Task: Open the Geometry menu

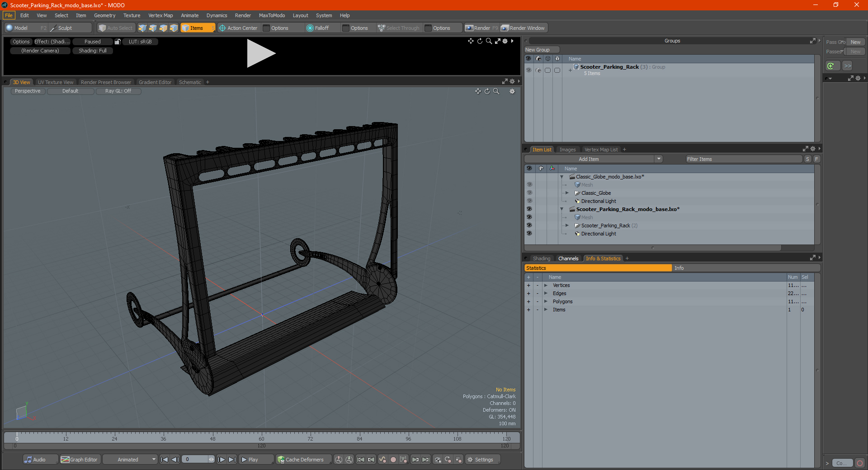Action: (104, 15)
